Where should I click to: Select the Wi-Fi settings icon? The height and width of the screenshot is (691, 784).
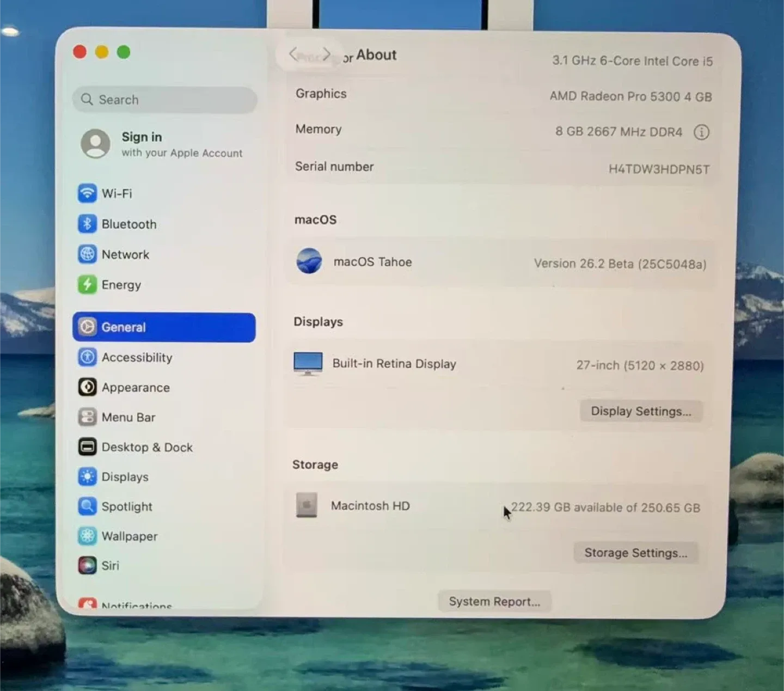pos(87,193)
